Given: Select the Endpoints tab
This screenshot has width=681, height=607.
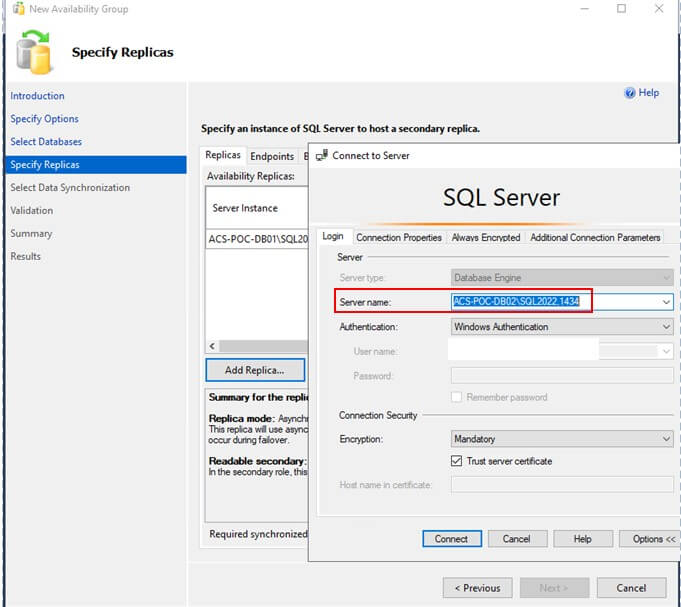Looking at the screenshot, I should (272, 156).
